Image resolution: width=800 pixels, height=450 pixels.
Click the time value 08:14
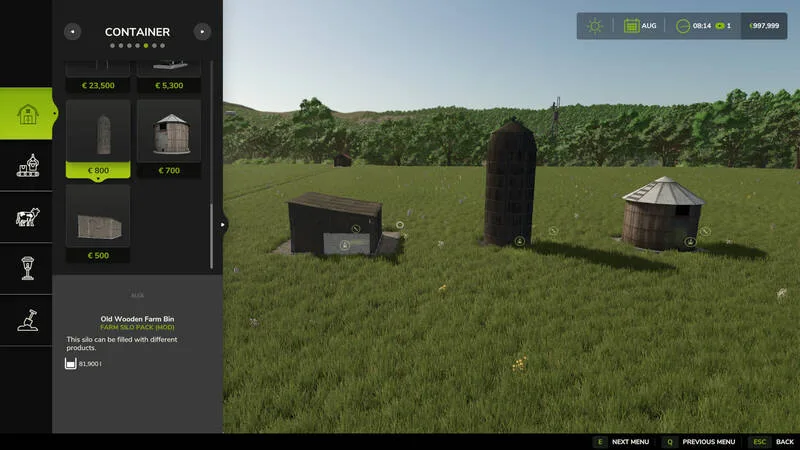[702, 26]
